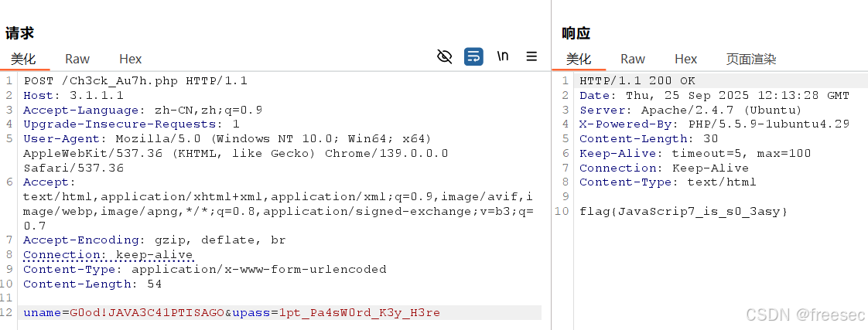Click the upass parameter name
868x330 pixels.
[251, 313]
